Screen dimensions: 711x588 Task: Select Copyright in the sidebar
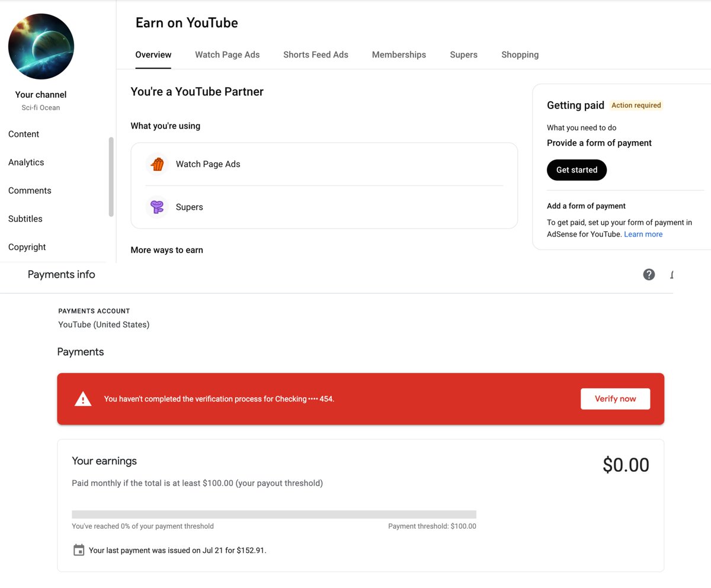coord(27,247)
